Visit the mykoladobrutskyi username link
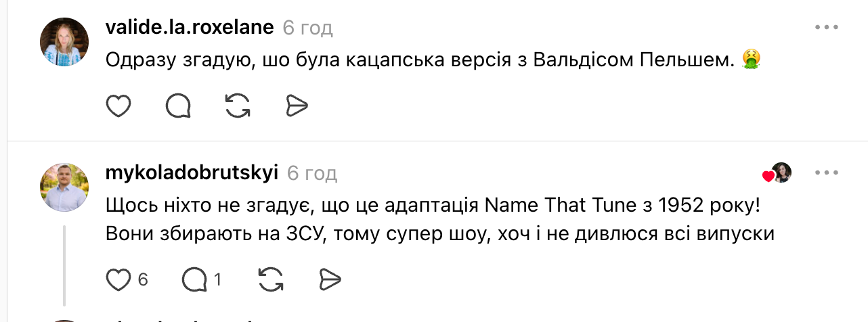Screen dimensions: 868x322 192,173
